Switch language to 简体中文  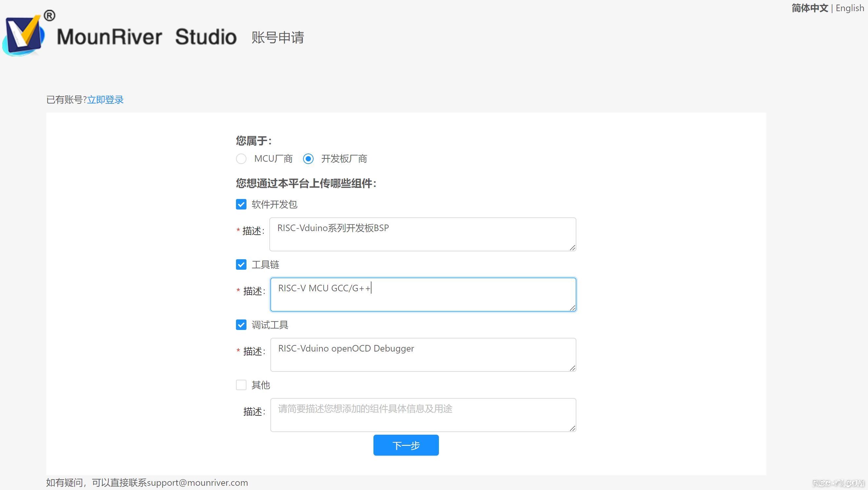(809, 8)
